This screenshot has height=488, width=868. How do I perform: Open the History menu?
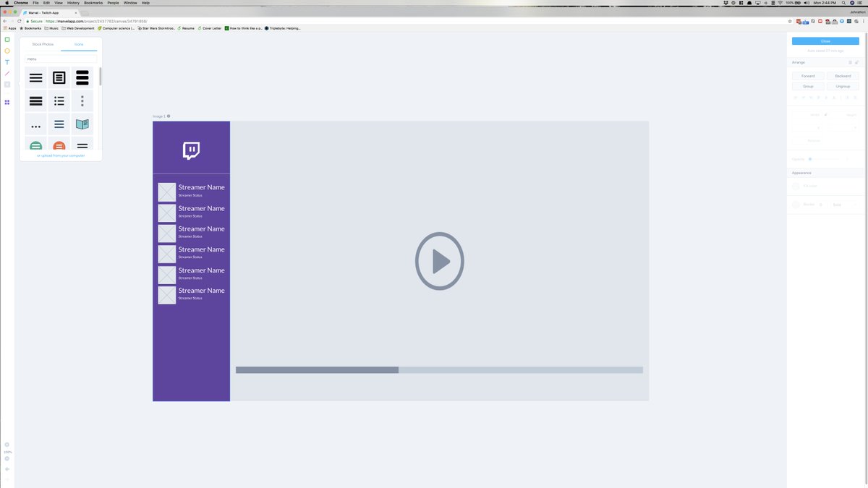73,3
